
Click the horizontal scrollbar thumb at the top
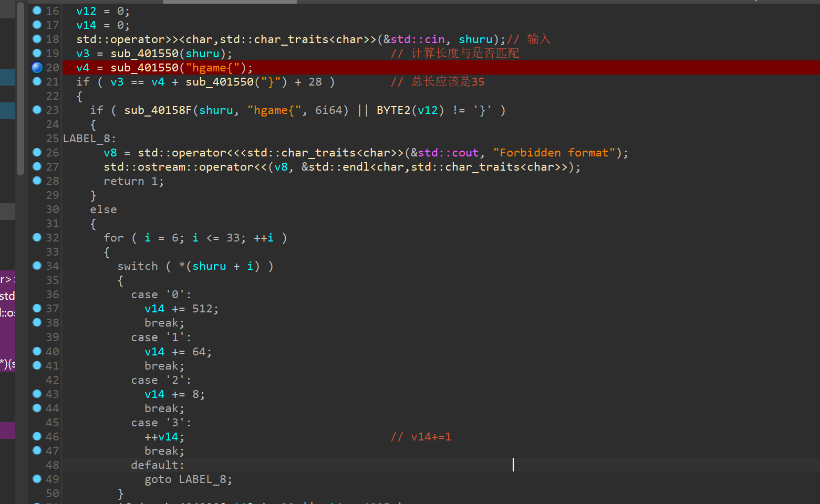[230, 2]
